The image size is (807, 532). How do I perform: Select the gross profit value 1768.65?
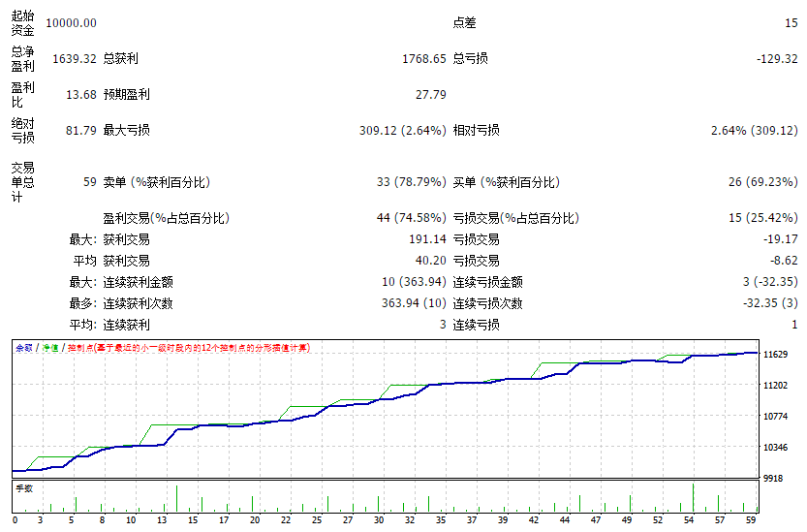click(x=424, y=59)
